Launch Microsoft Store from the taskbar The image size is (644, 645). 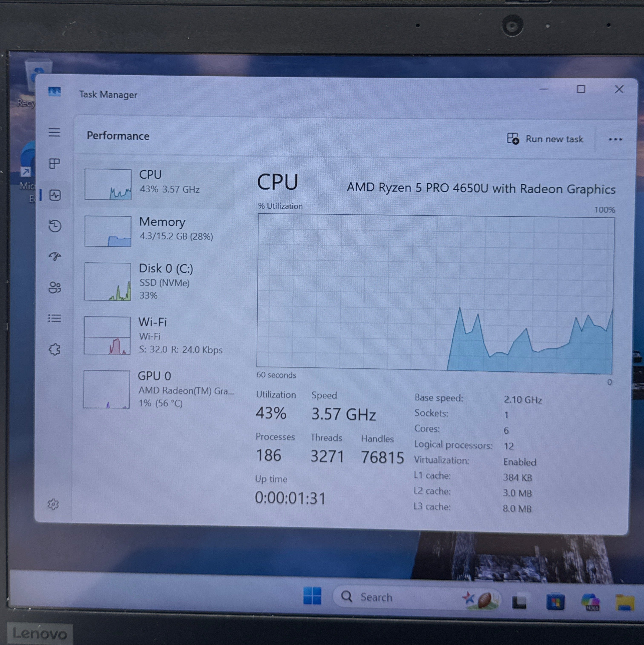556,602
